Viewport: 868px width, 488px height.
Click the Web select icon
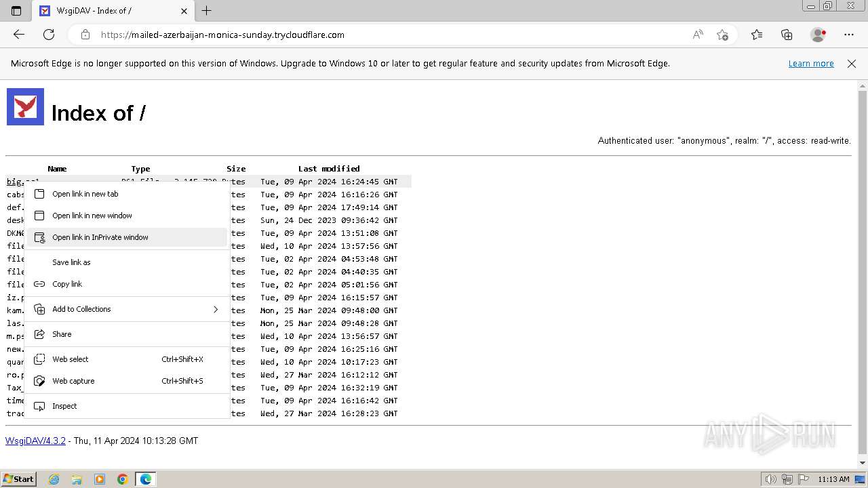(39, 359)
